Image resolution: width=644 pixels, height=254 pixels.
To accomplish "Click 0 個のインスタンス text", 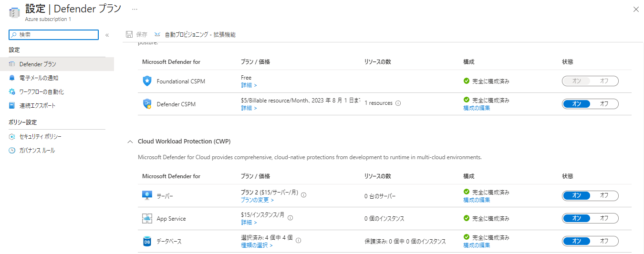I will pyautogui.click(x=384, y=218).
